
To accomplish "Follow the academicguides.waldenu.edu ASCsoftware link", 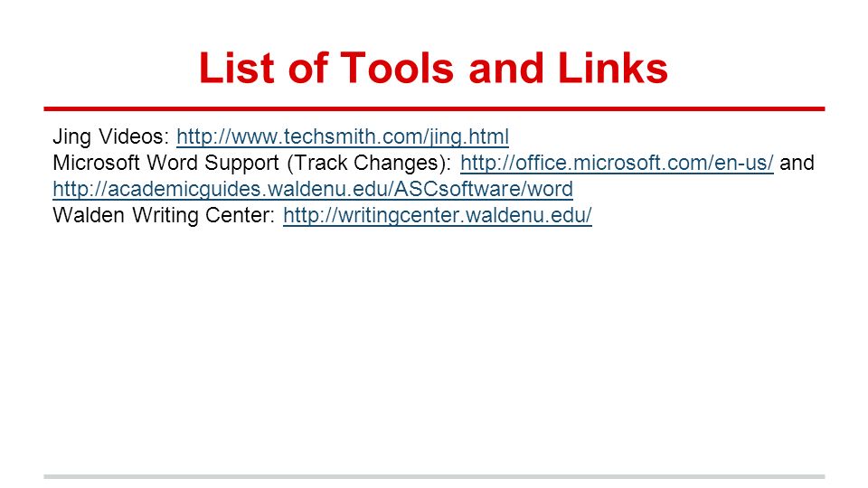I will [x=313, y=189].
